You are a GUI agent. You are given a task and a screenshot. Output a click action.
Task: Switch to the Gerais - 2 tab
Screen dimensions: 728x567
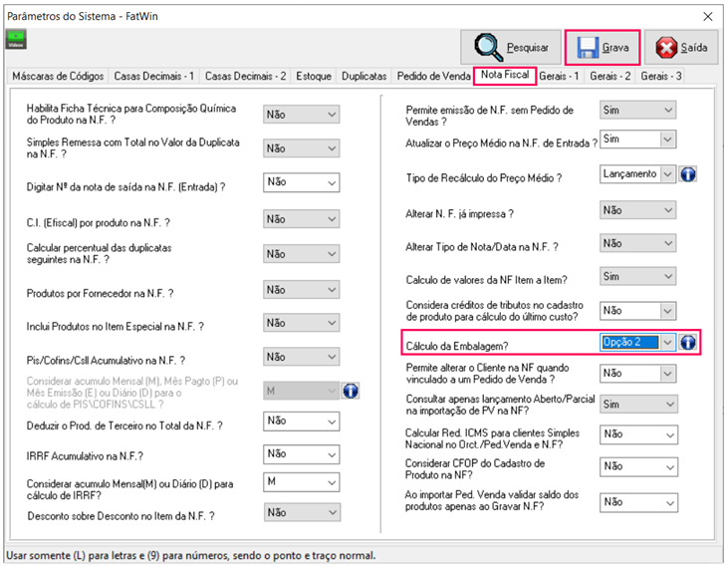610,76
